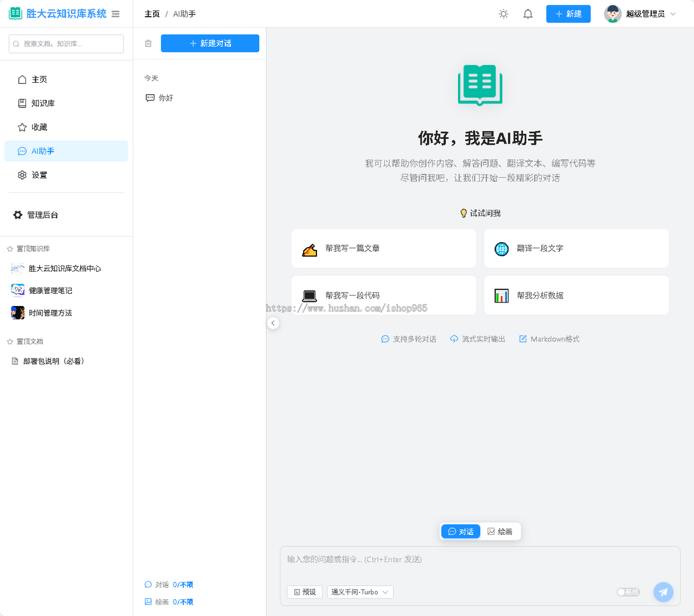Toggle light/dark theme sun icon
Screen dimensions: 694x616
click(x=504, y=14)
